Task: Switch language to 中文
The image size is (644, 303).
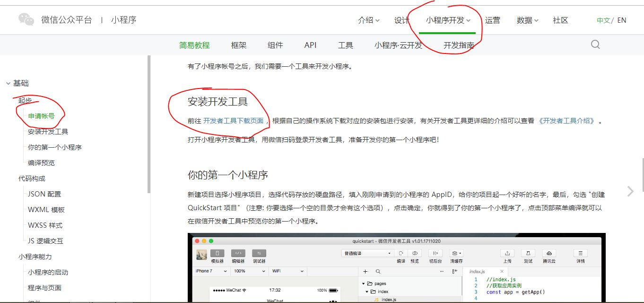Action: pyautogui.click(x=603, y=20)
